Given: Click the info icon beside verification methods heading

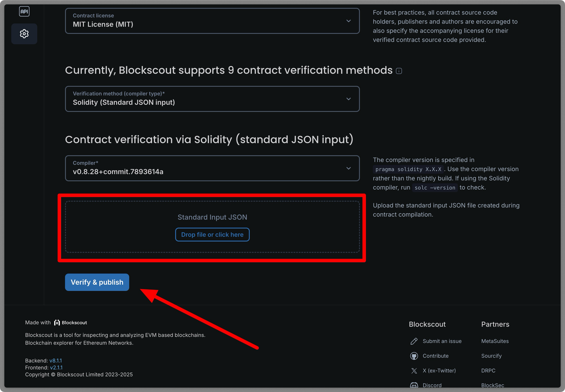Looking at the screenshot, I should click(398, 71).
